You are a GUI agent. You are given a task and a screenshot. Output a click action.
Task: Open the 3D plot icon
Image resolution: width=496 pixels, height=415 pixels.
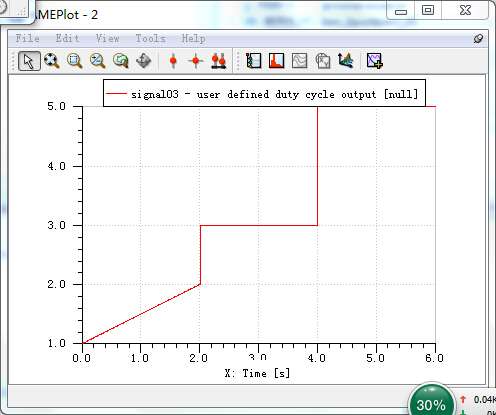tap(346, 61)
